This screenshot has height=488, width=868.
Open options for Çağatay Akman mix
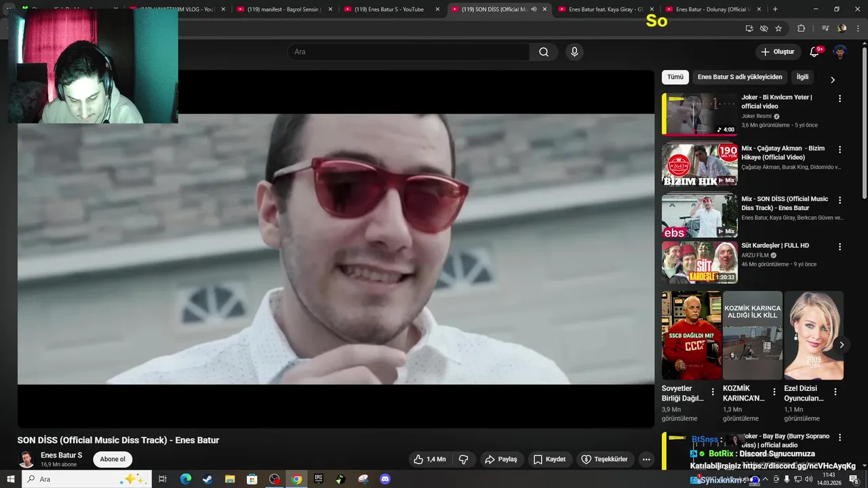tap(840, 150)
